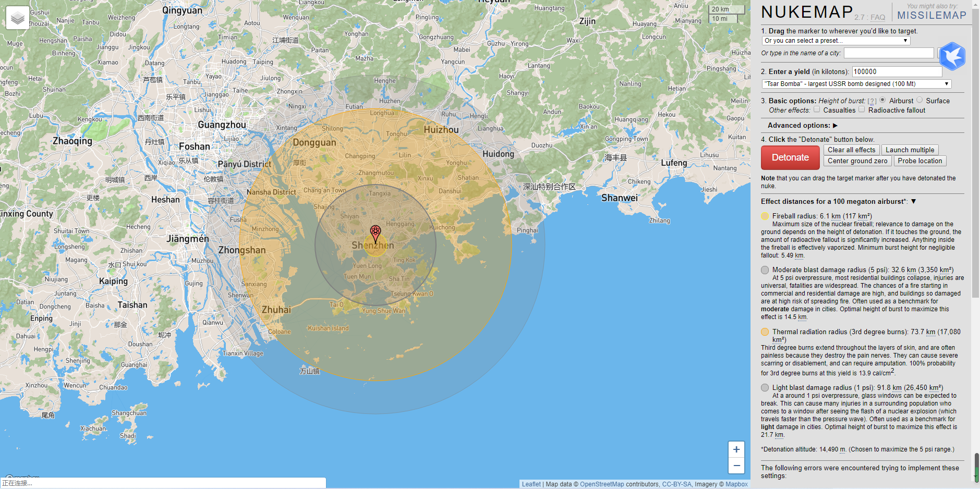Screen dimensions: 980x489
Task: Click the gray light blast damage circle
Action: tap(765, 388)
